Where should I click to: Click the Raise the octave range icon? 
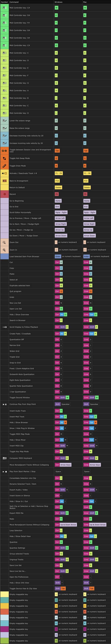(4, 128)
